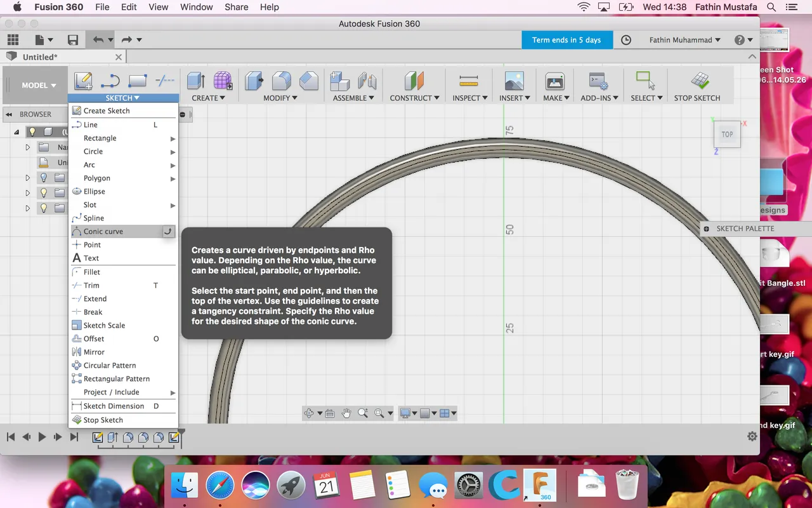Click the Stop Sketch toolbar icon
Screen dimensions: 812x508
pyautogui.click(x=700, y=81)
